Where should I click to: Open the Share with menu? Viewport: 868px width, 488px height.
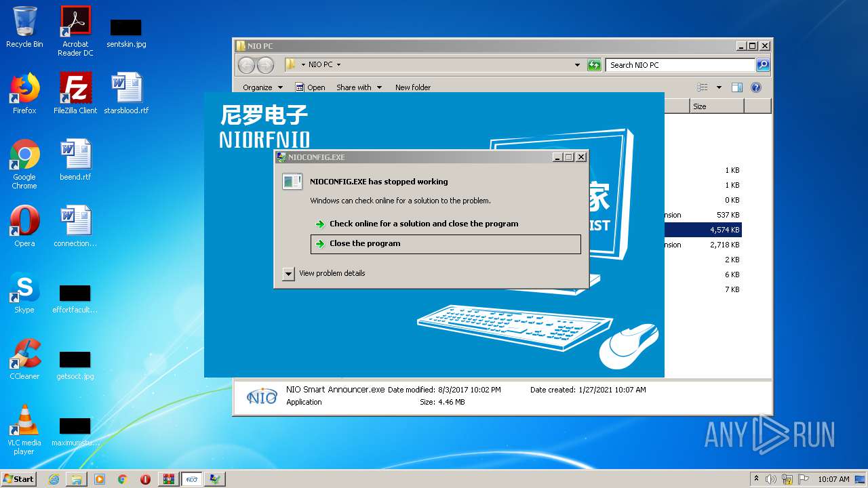coord(359,87)
